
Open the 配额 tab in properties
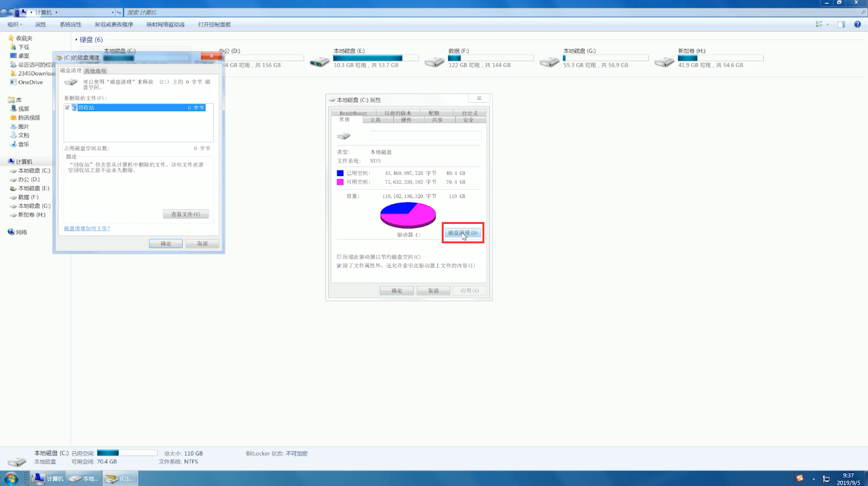point(433,113)
